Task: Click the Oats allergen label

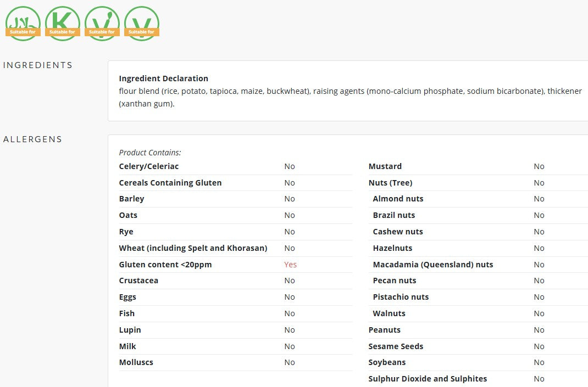Action: (128, 215)
